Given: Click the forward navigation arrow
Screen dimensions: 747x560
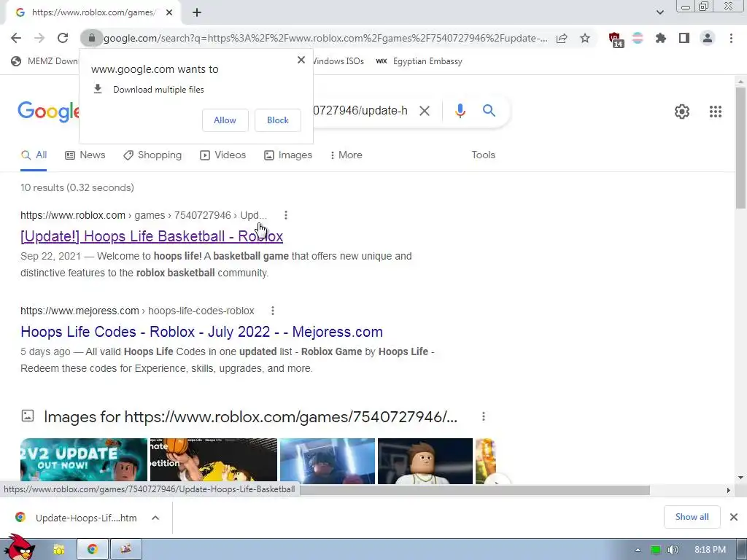Looking at the screenshot, I should click(x=39, y=38).
